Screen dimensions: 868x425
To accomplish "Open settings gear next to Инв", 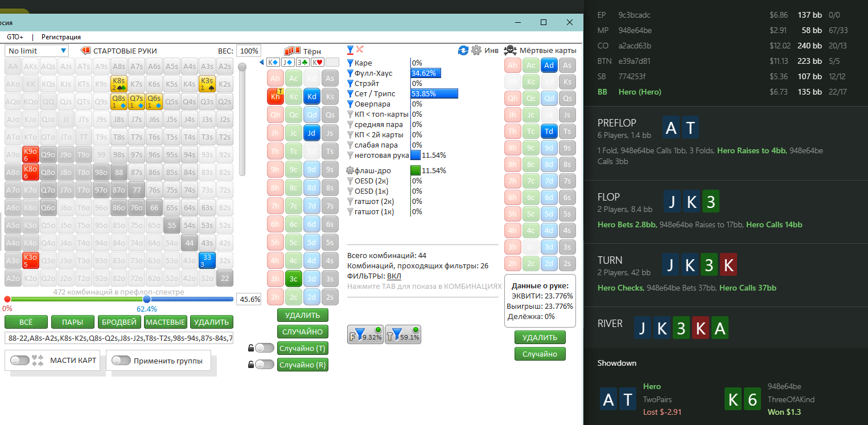I will point(476,50).
